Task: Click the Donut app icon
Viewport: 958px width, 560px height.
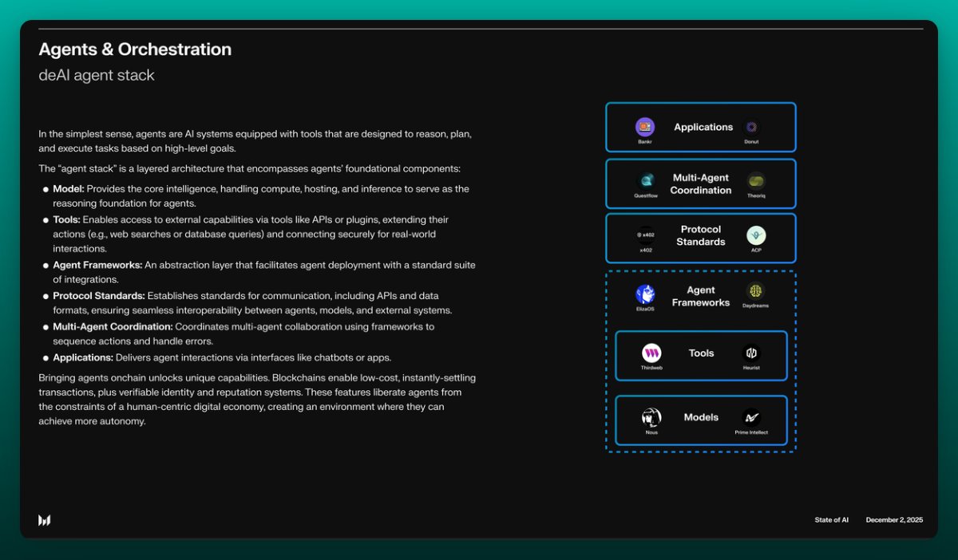Action: click(751, 127)
